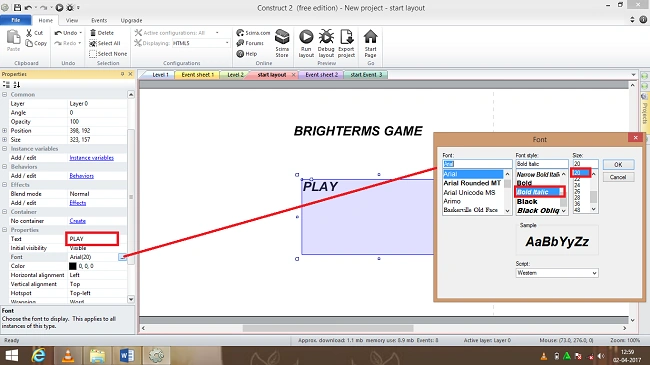Expand the Size property row
Screen dimensions: 650x365
click(5, 140)
